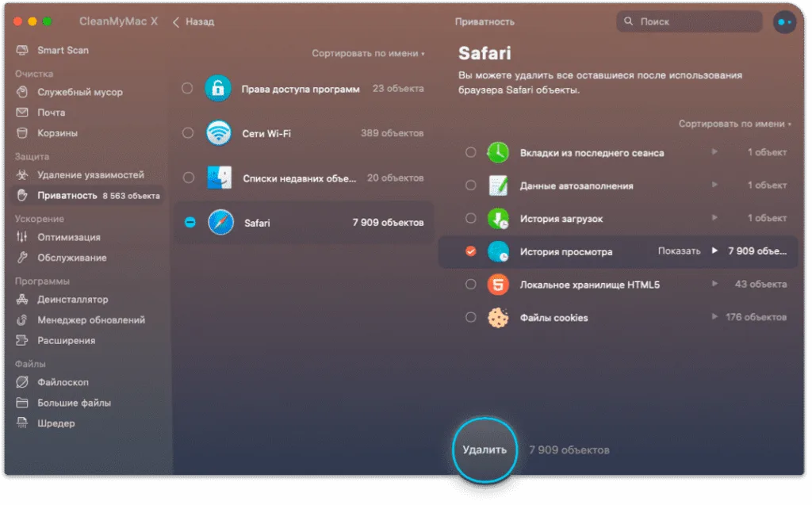
Task: Open the Safari panel's Сортировать по имени dropdown
Action: pos(735,124)
